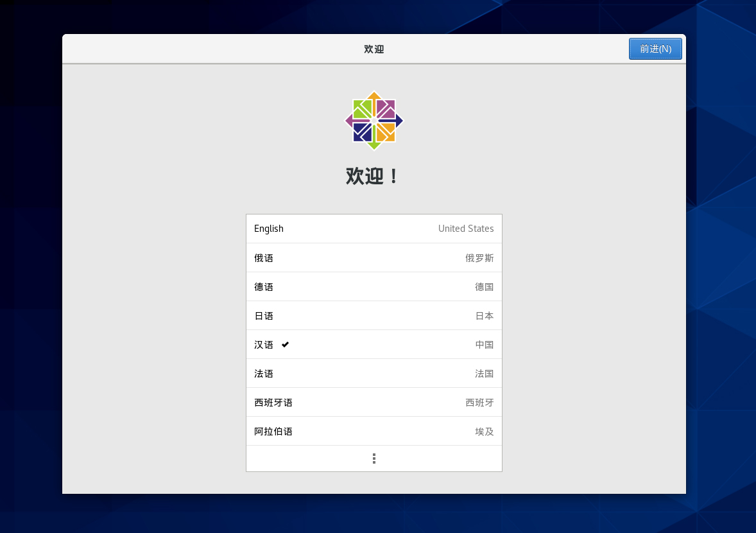Click the 西班牙 region label
Screen dimensions: 756x533
point(479,403)
